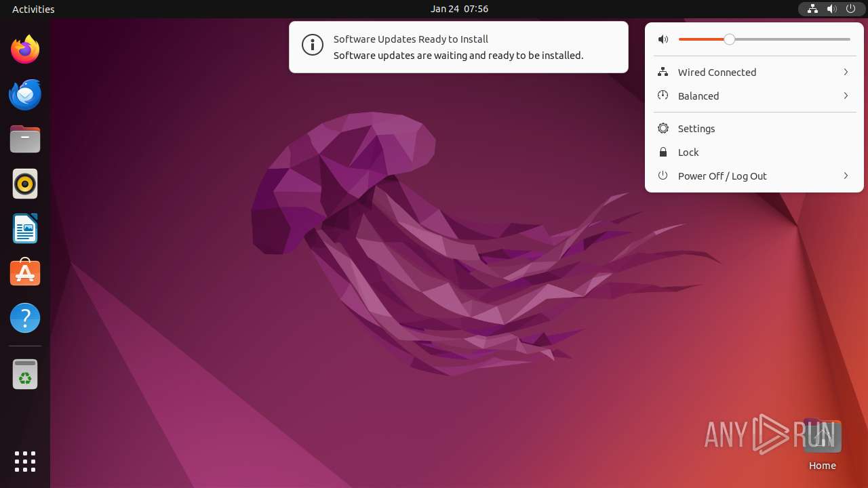Set volume to maximum on slider track

click(849, 39)
